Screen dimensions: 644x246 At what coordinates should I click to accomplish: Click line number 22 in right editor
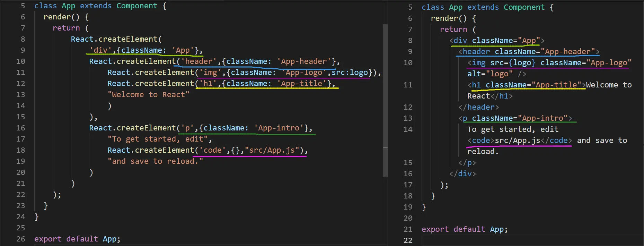tap(408, 240)
